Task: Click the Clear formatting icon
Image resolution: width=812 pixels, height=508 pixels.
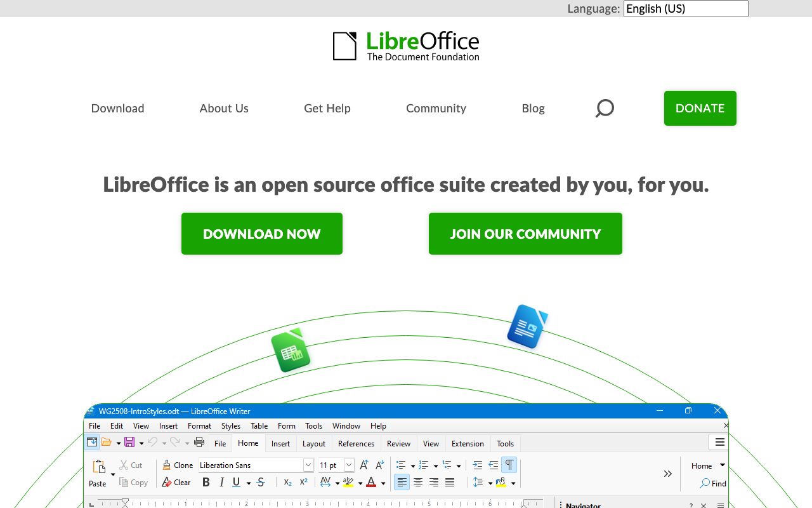Action: click(x=167, y=483)
